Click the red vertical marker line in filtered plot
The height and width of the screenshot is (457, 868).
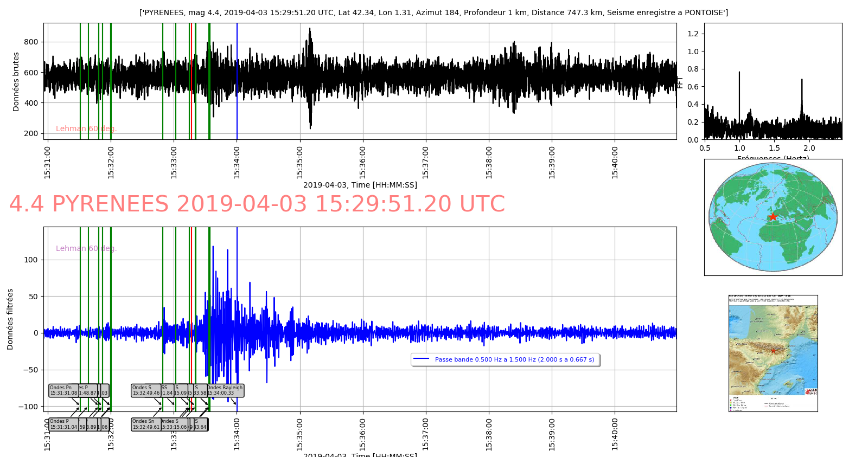(x=192, y=304)
